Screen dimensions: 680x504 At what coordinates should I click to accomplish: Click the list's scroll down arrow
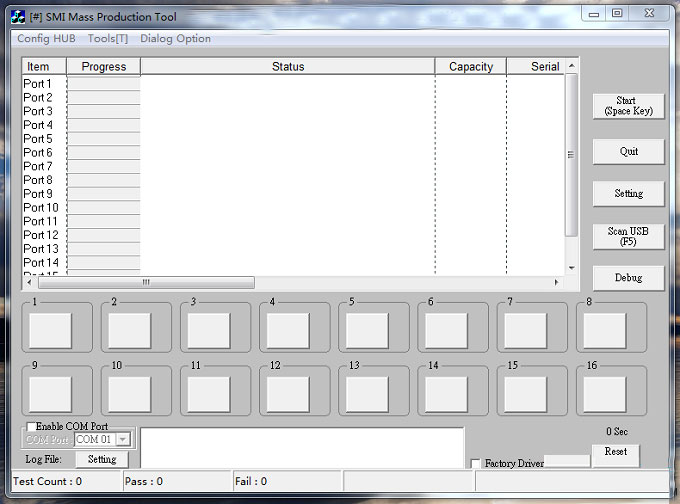(x=572, y=268)
